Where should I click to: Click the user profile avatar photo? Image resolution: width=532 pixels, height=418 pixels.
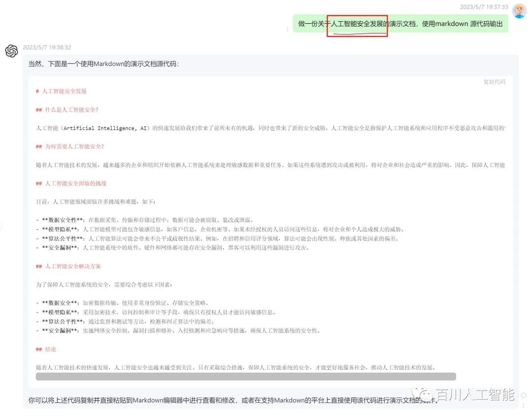click(520, 10)
